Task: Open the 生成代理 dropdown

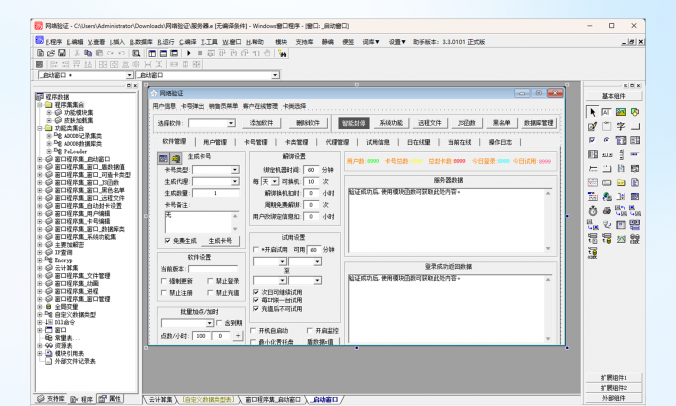Action: [x=235, y=181]
